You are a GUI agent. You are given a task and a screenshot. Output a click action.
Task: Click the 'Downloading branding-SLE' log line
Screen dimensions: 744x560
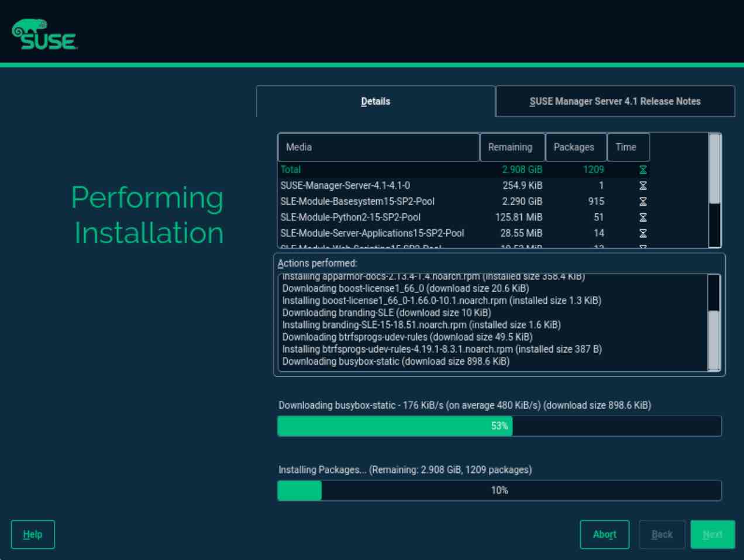(x=387, y=313)
